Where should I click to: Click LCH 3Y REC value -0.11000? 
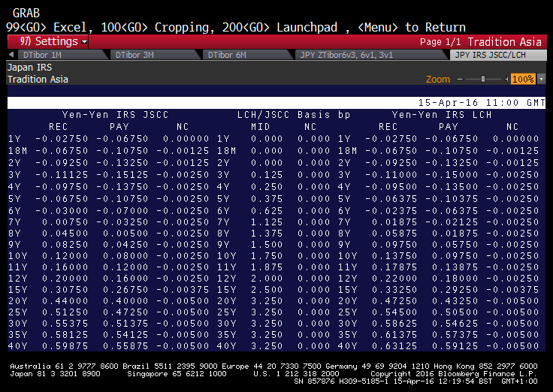click(391, 175)
